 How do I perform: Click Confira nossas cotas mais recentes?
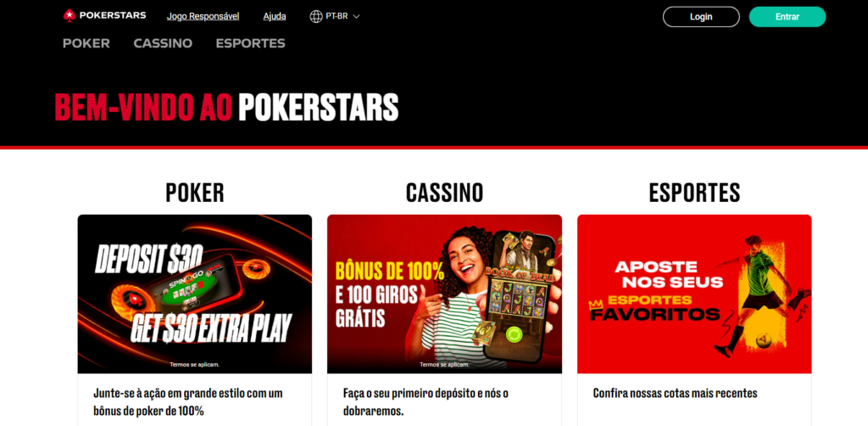[675, 393]
